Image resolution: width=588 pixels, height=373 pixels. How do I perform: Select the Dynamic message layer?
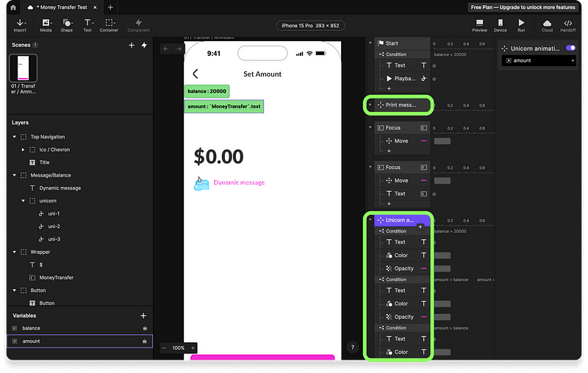[60, 188]
